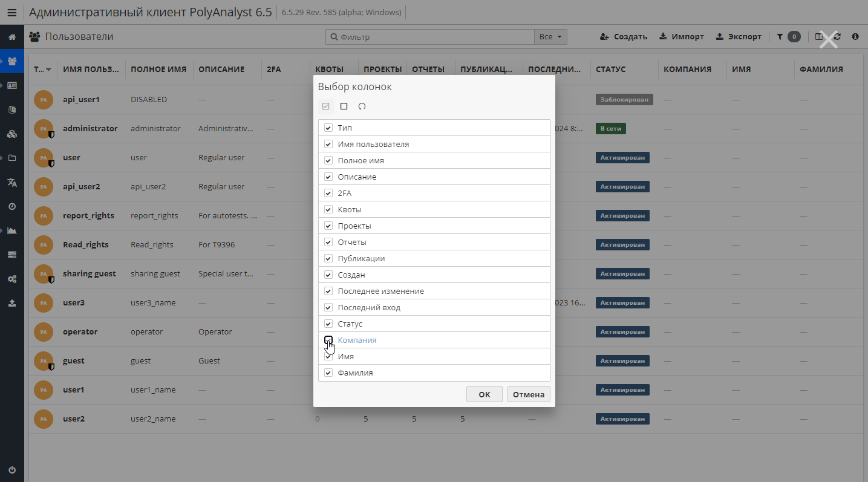Click the avatar of the operator row
This screenshot has width=868, height=482.
click(44, 331)
